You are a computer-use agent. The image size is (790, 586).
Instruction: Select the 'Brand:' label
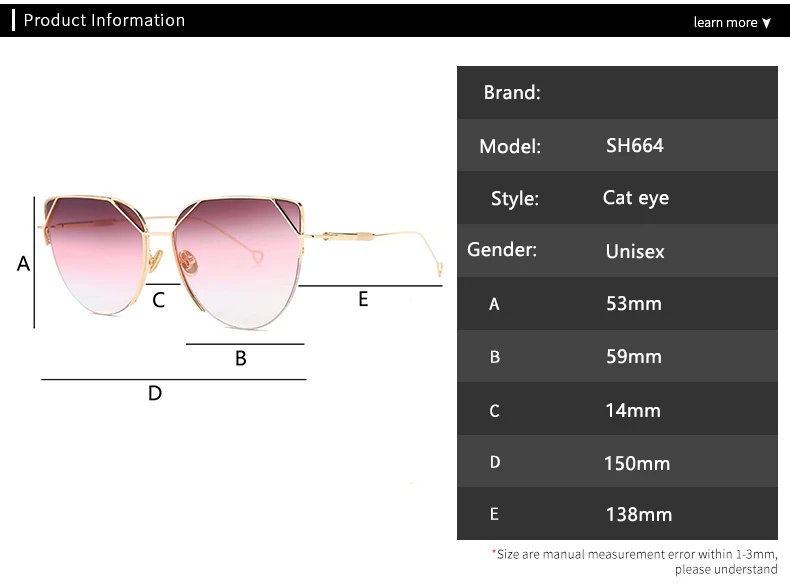[x=512, y=92]
